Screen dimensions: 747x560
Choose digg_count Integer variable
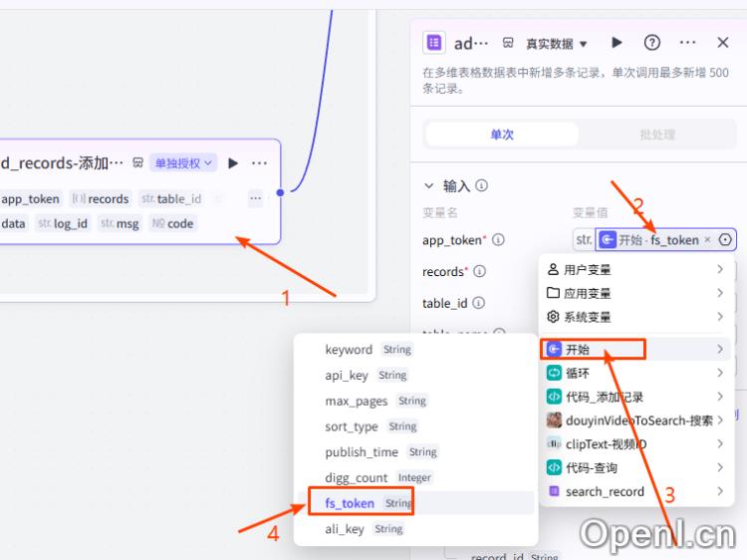click(416, 477)
